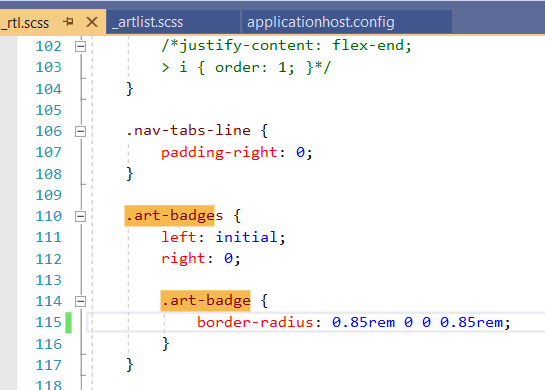545x390 pixels.
Task: Close the _rtl.scss tab
Action: [92, 22]
